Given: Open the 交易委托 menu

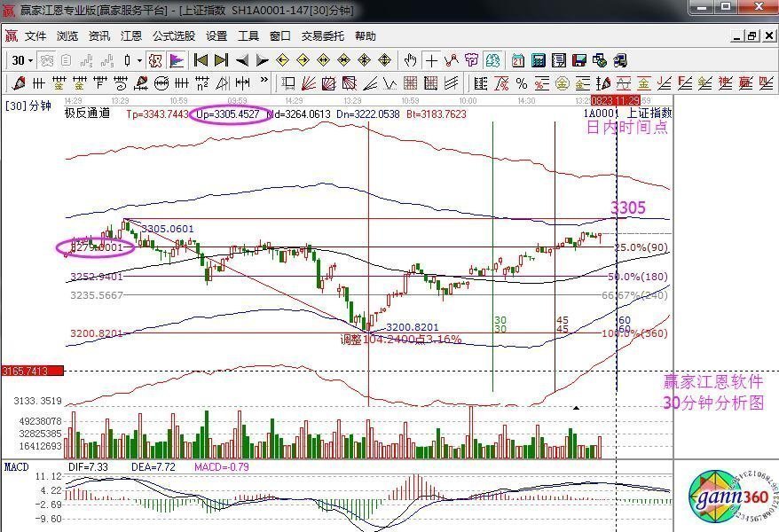Looking at the screenshot, I should 322,36.
